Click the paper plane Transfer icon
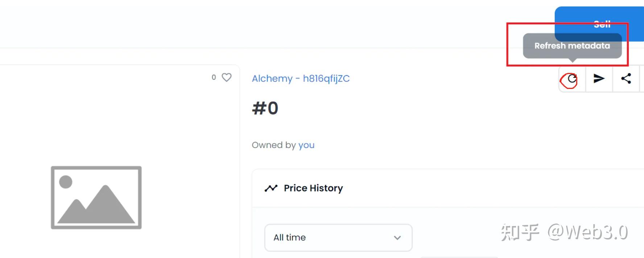The width and height of the screenshot is (644, 258). pyautogui.click(x=599, y=78)
